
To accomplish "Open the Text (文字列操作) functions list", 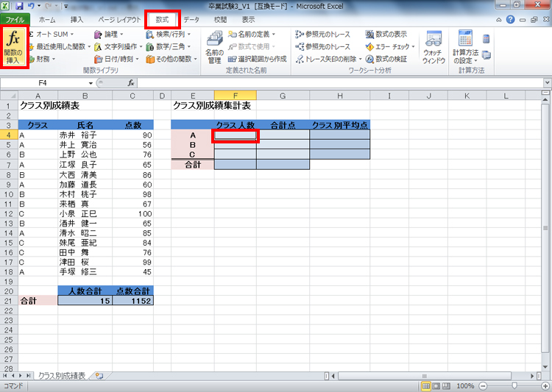I will (118, 46).
